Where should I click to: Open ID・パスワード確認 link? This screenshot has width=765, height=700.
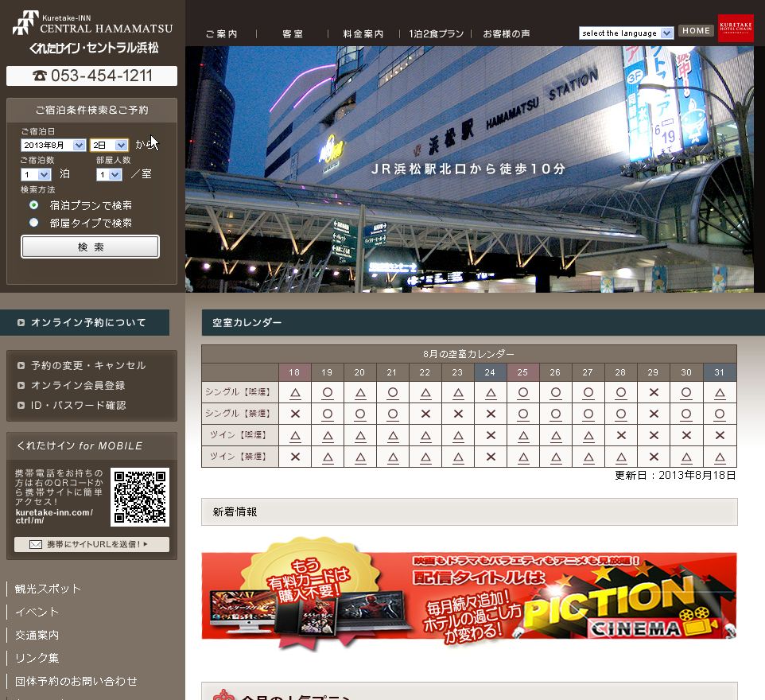(78, 405)
